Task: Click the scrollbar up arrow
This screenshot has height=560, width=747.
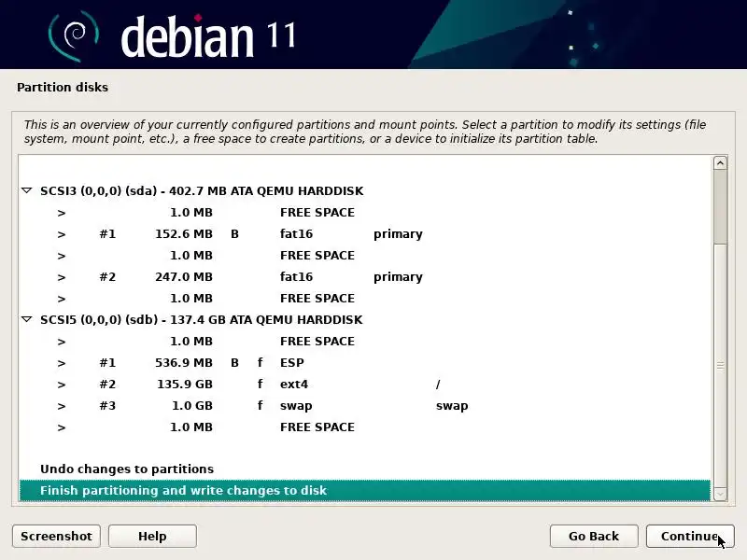Action: pyautogui.click(x=720, y=163)
